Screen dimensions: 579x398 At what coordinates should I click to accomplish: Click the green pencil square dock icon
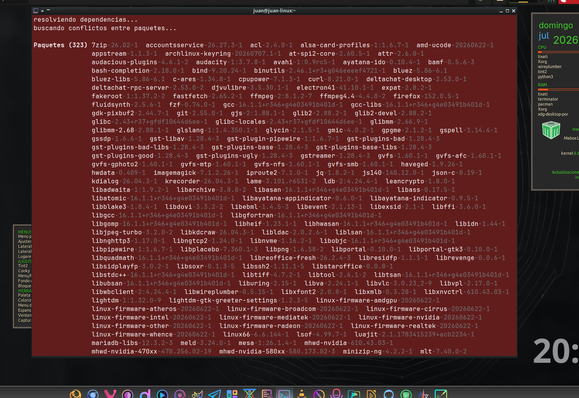[x=441, y=394]
